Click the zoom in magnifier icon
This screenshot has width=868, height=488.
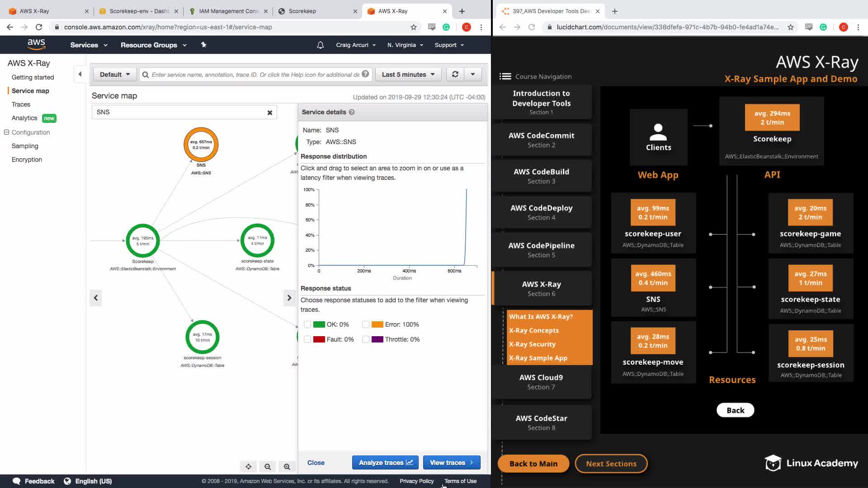[287, 467]
